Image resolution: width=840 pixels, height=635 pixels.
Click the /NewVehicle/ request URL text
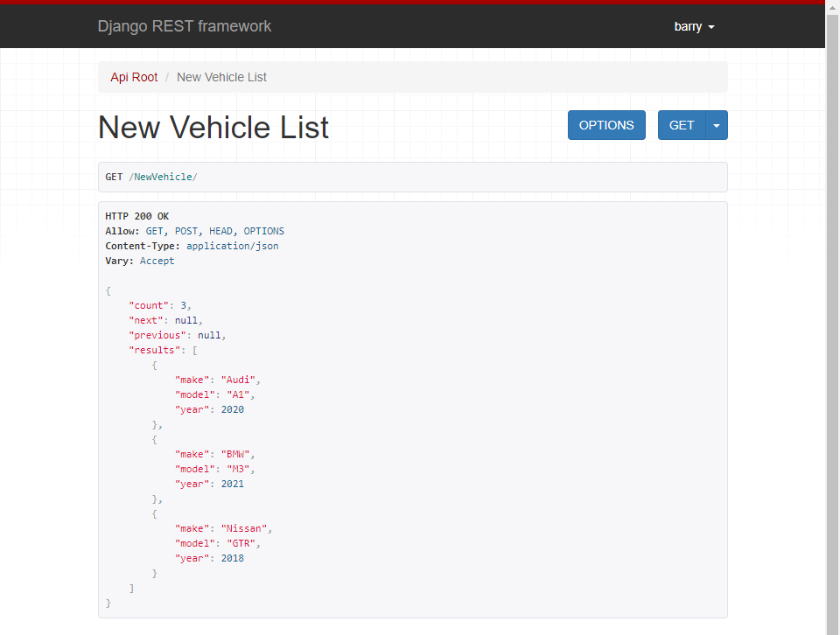163,177
